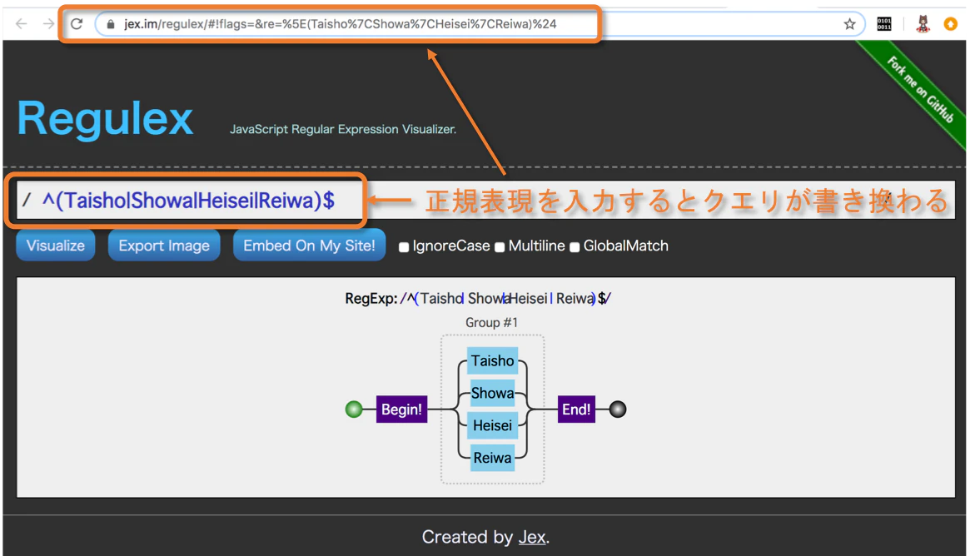
Task: Click the green start circle in the diagram
Action: pyautogui.click(x=354, y=410)
